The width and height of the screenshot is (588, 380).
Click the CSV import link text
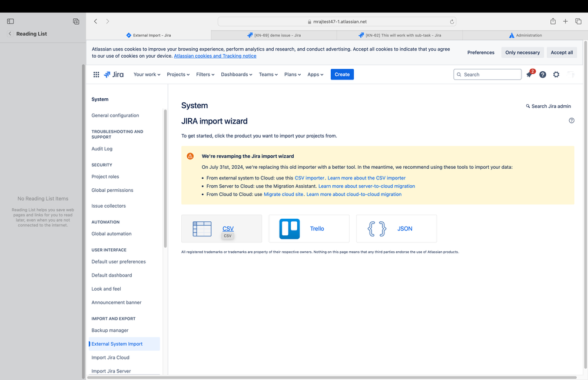click(228, 229)
